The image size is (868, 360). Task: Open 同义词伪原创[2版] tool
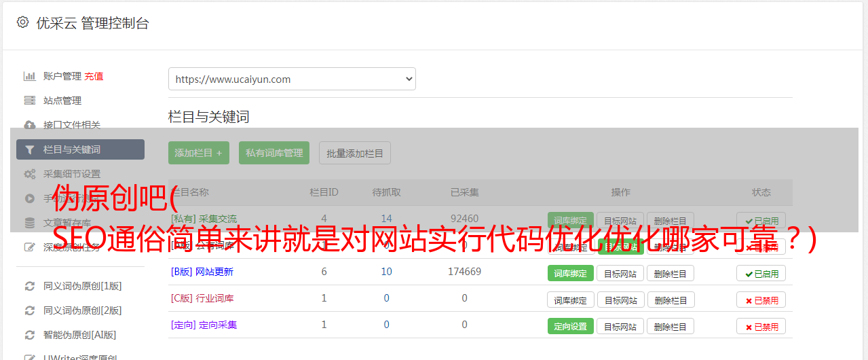tap(83, 310)
